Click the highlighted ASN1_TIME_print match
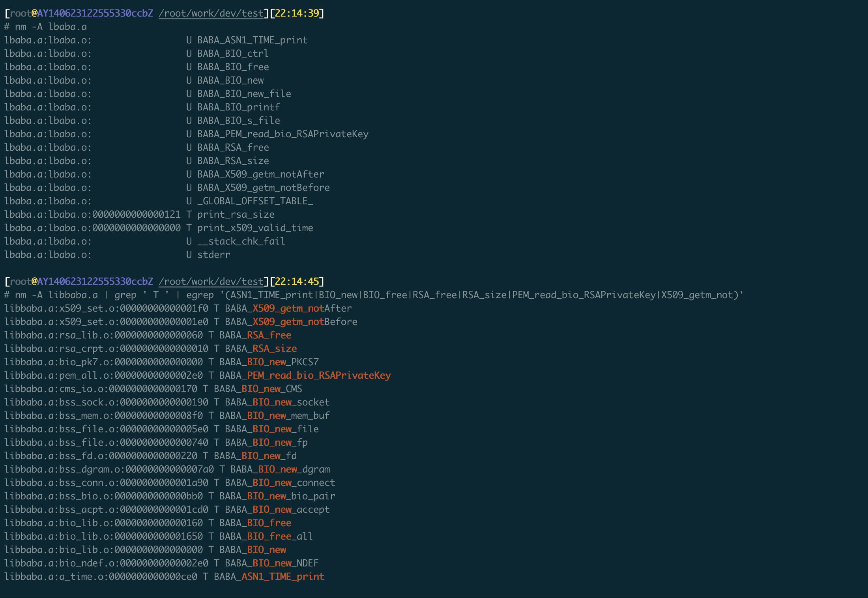The height and width of the screenshot is (598, 868). [x=282, y=577]
